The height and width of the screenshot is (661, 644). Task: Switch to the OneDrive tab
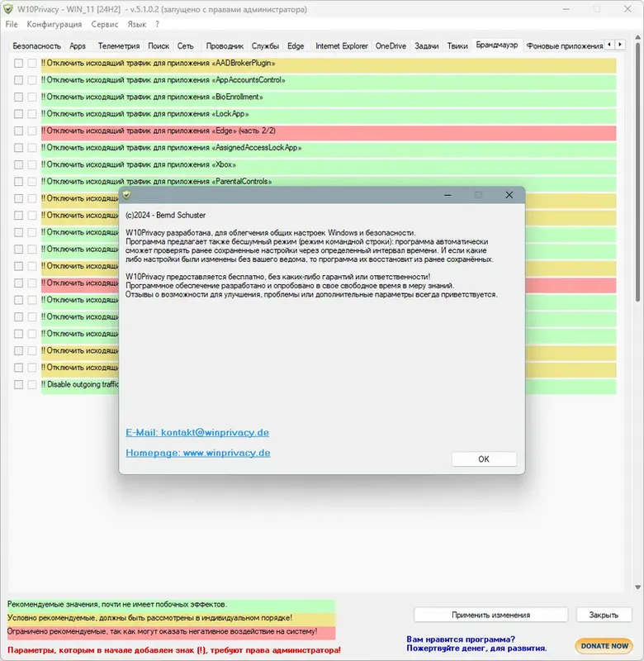click(x=391, y=46)
